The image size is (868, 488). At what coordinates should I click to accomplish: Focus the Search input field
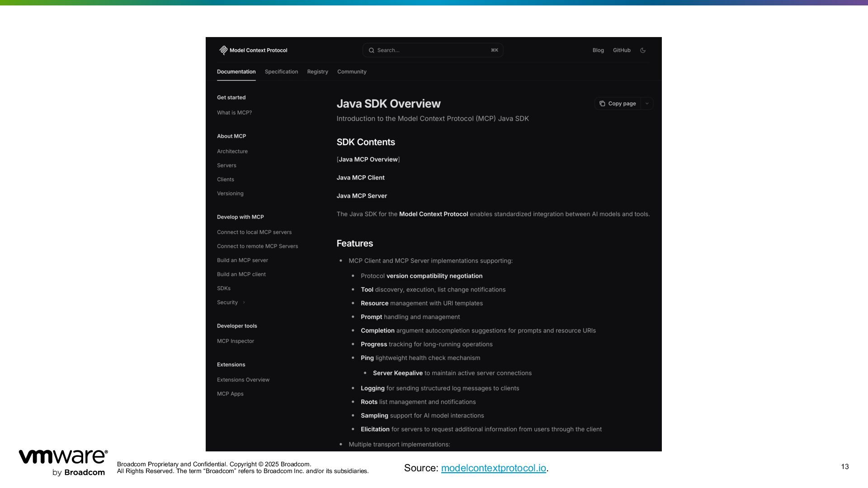click(x=433, y=50)
